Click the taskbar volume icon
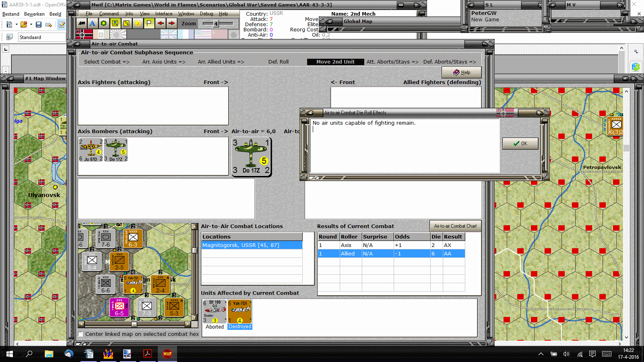 click(x=566, y=354)
